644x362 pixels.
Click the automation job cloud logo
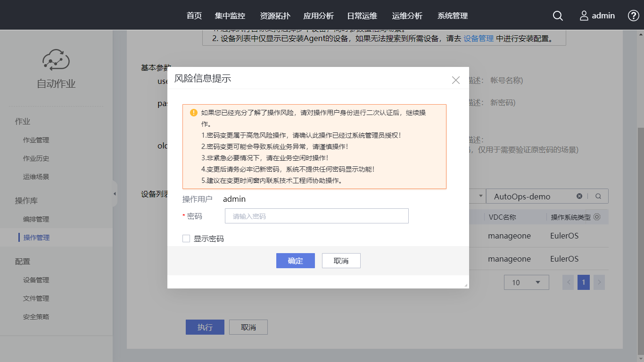click(x=56, y=60)
